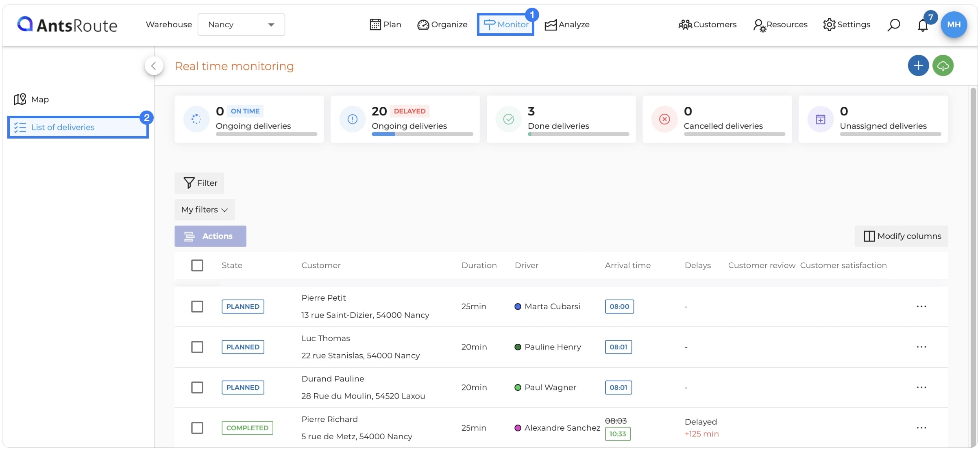Open the Actions menu button
The height and width of the screenshot is (451, 980).
tap(210, 236)
